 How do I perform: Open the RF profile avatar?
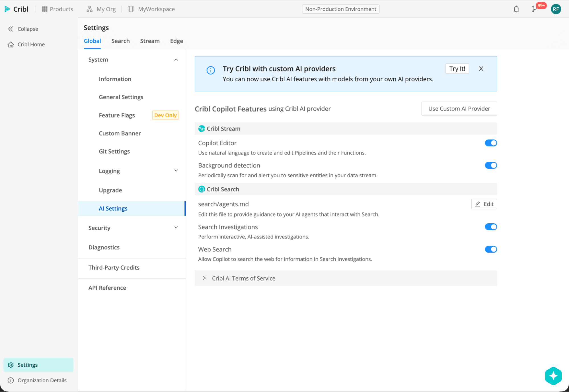(556, 9)
